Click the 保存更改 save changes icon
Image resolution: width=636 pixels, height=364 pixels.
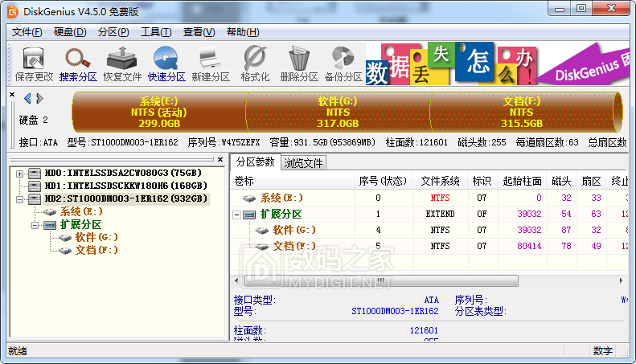point(34,64)
